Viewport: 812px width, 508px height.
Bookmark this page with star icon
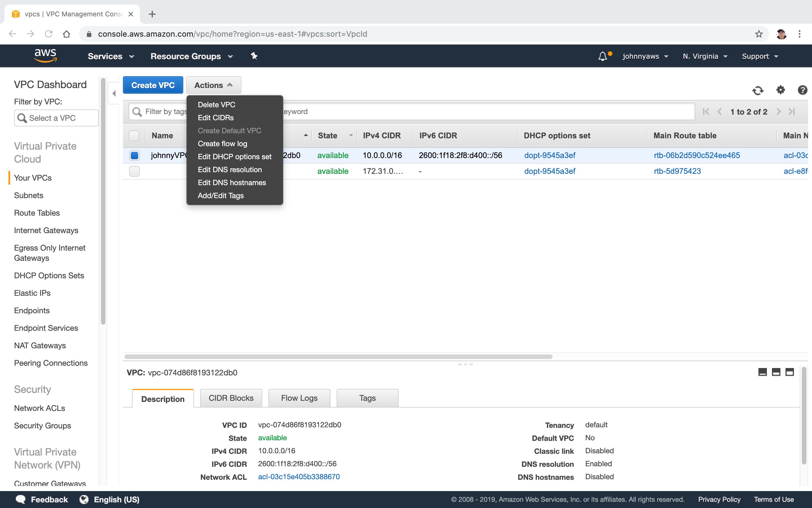(x=759, y=34)
